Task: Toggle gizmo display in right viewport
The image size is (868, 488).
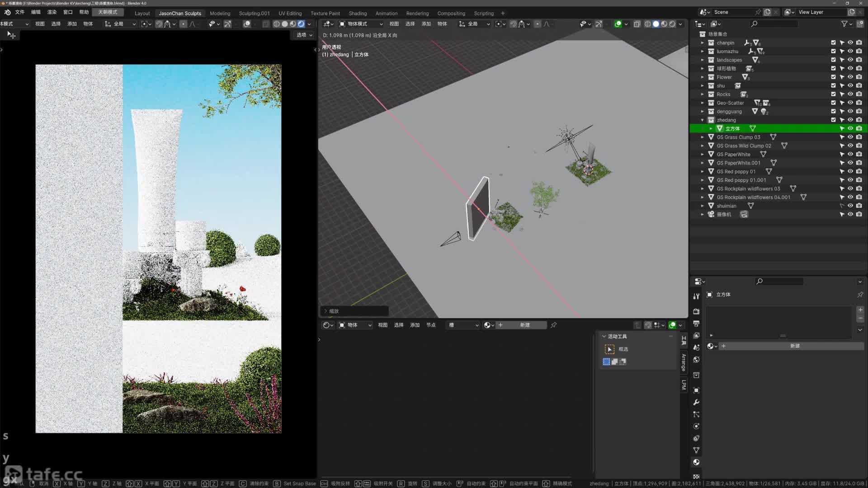Action: (x=599, y=24)
